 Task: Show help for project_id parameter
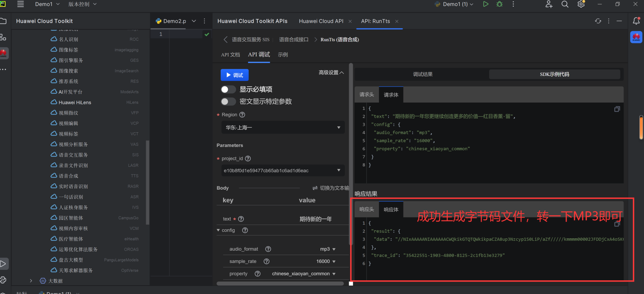coord(248,158)
